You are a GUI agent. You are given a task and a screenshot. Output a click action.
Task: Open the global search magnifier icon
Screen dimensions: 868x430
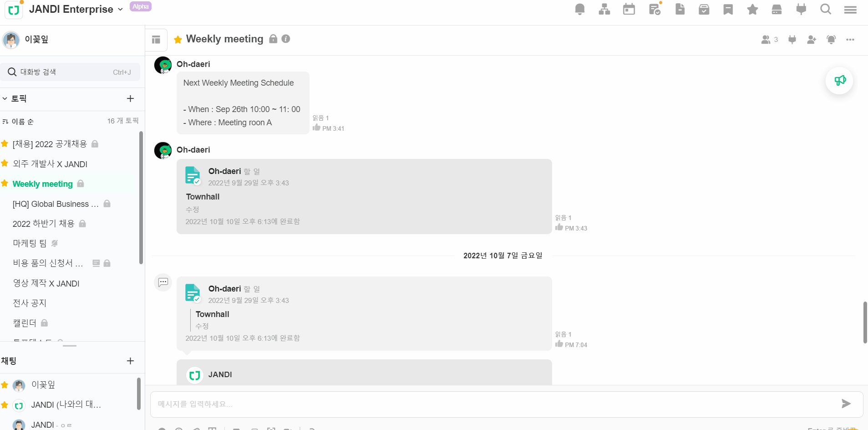tap(826, 9)
